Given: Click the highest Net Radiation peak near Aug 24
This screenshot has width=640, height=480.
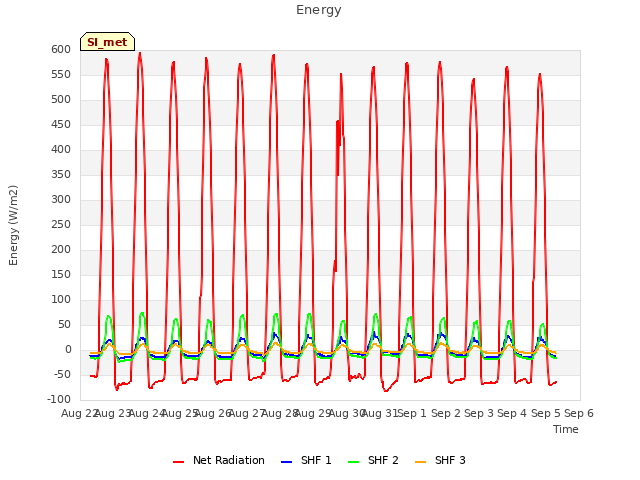Looking at the screenshot, I should [x=140, y=53].
